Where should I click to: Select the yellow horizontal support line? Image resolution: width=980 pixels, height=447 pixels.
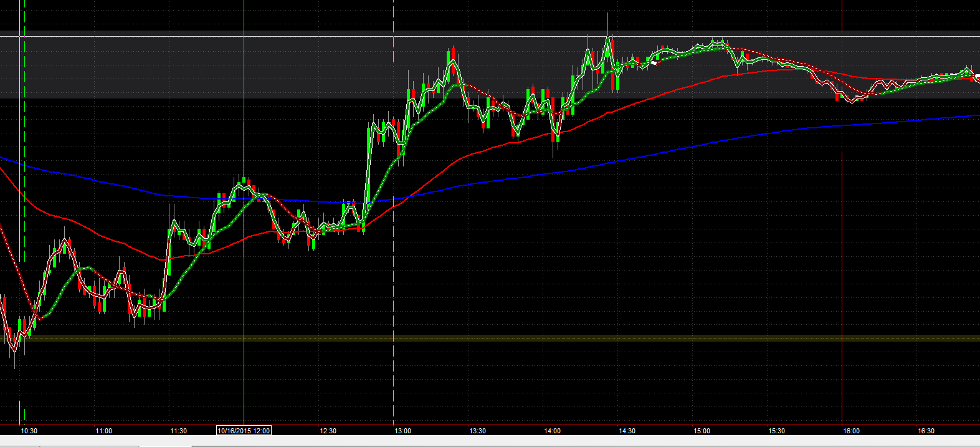(490, 339)
